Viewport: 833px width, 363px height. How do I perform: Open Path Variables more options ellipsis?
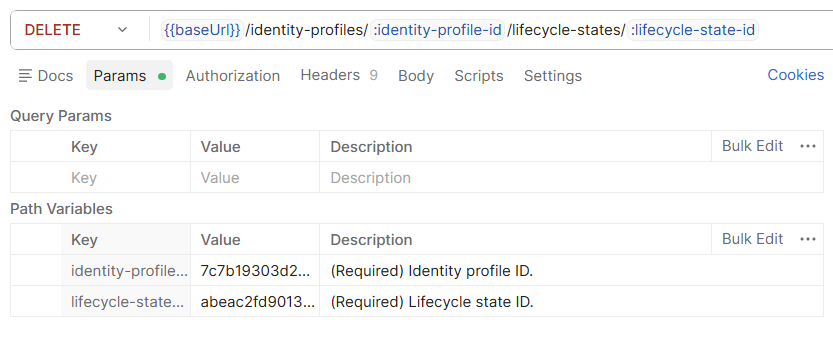click(808, 239)
